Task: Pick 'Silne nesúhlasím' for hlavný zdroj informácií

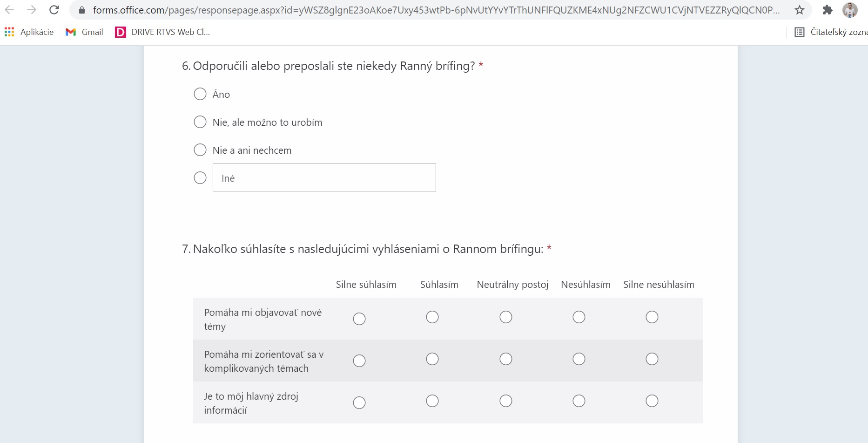Action: [x=652, y=401]
